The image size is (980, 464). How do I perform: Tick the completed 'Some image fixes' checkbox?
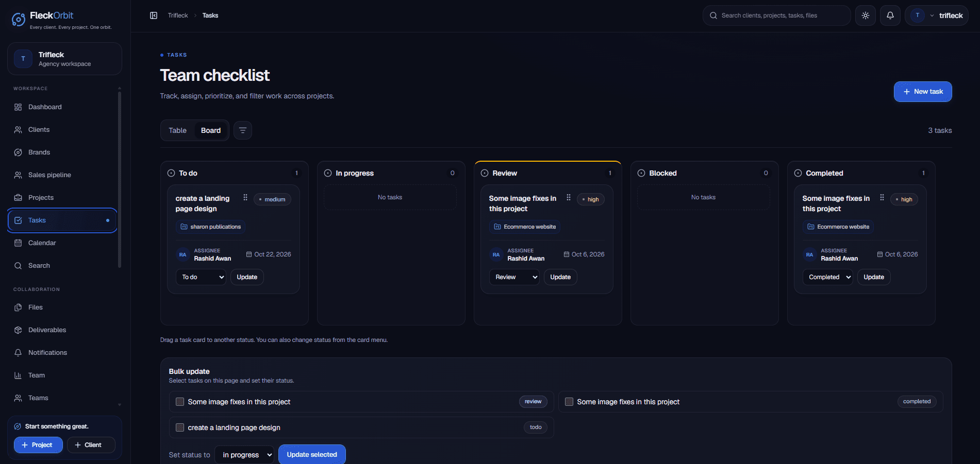[569, 402]
